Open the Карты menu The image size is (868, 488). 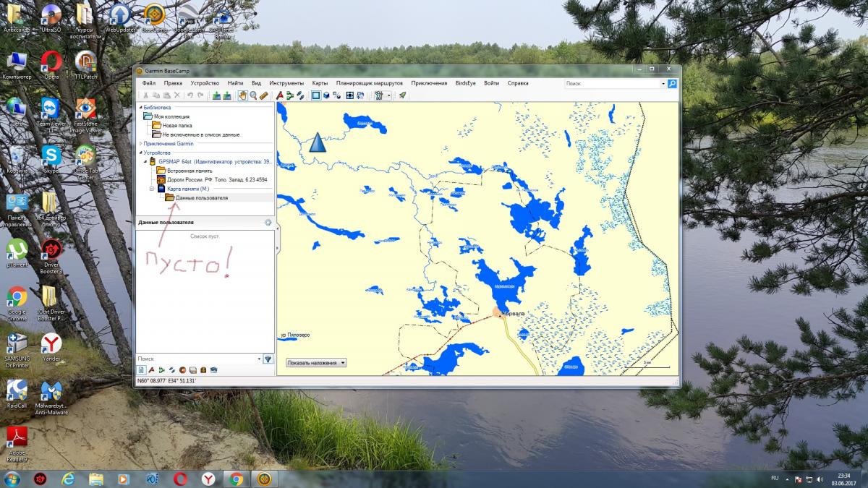[x=320, y=83]
